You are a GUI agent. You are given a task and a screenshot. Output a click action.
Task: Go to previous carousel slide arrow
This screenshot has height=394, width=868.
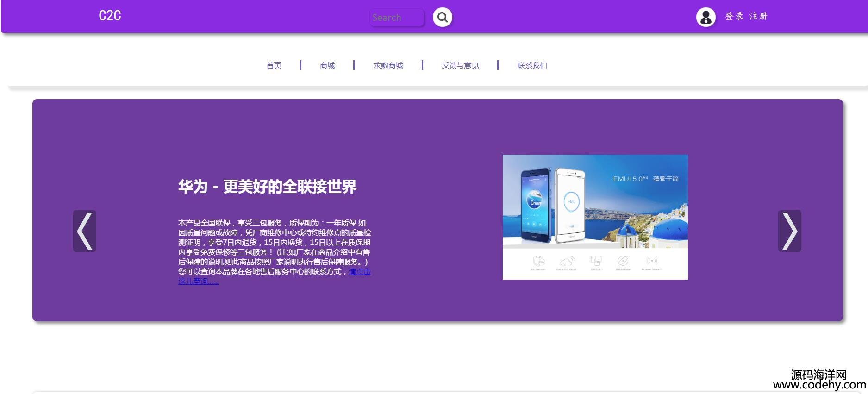[85, 231]
